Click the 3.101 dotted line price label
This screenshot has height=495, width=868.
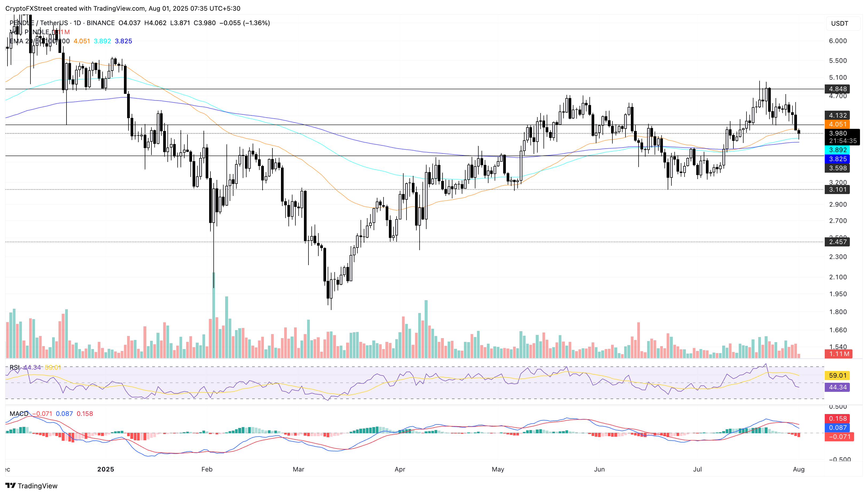pos(837,190)
